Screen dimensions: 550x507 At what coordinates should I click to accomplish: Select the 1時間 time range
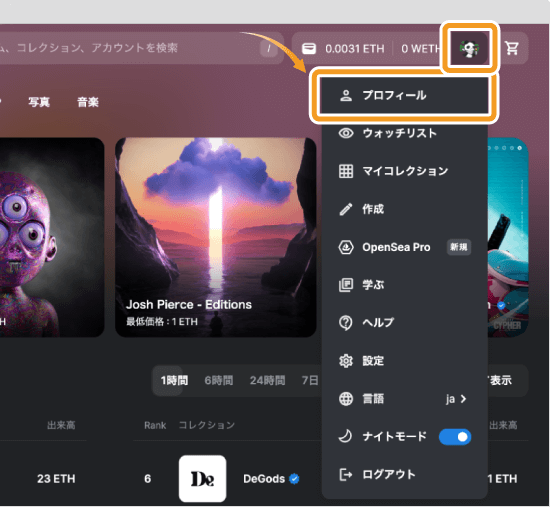click(x=174, y=380)
